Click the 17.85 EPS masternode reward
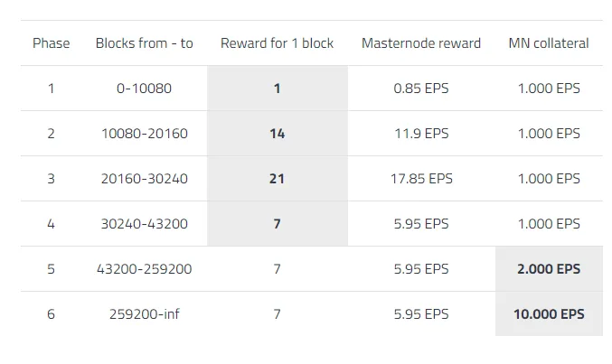This screenshot has width=612, height=364. [421, 179]
